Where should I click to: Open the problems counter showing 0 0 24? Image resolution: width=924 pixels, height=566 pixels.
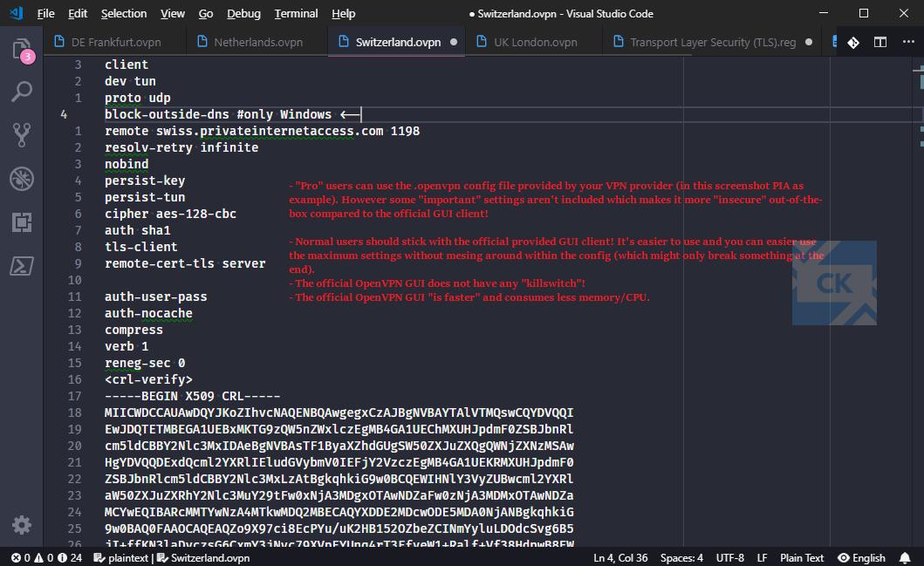(x=46, y=558)
